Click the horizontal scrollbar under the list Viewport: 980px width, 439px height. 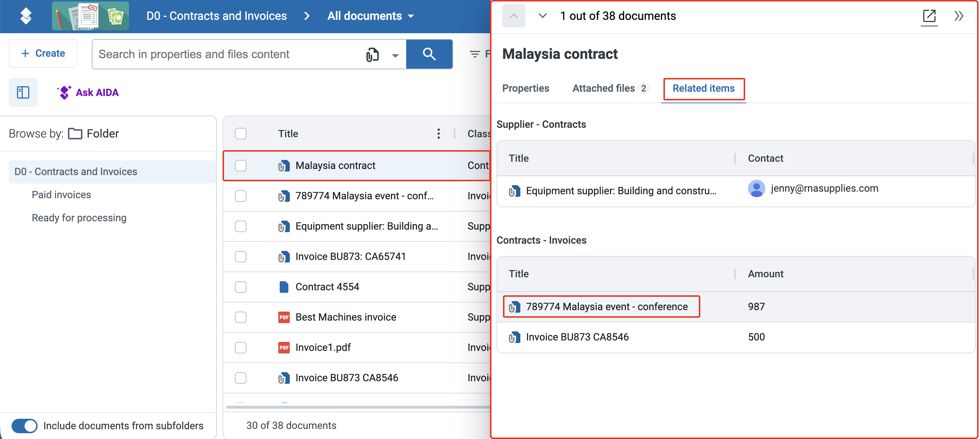[x=358, y=407]
